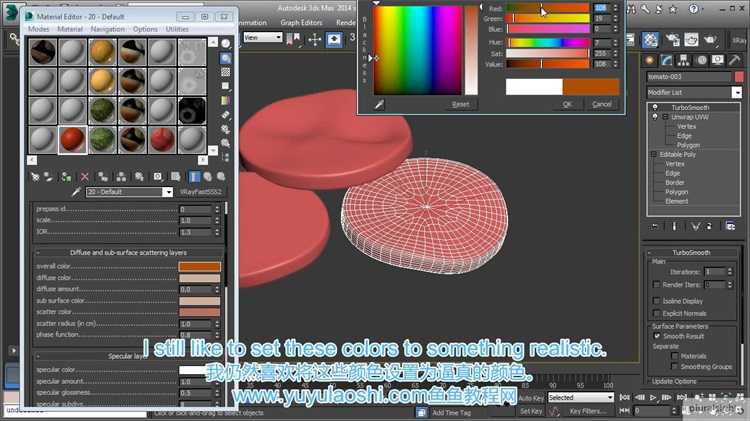Click the red X Reset Map icon
Screen dimensions: 750x421
pyautogui.click(x=85, y=177)
